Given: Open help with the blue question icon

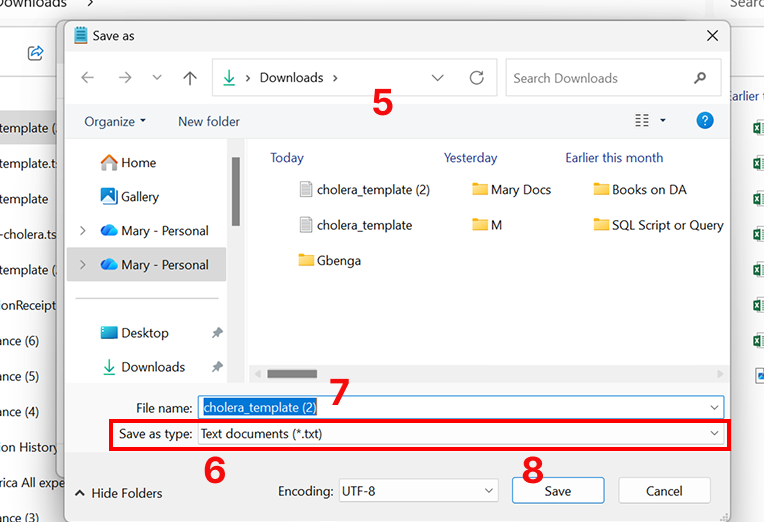Looking at the screenshot, I should click(705, 120).
